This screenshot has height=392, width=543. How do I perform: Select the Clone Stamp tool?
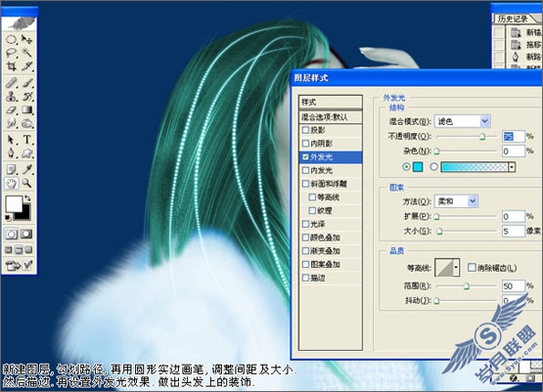[11, 96]
